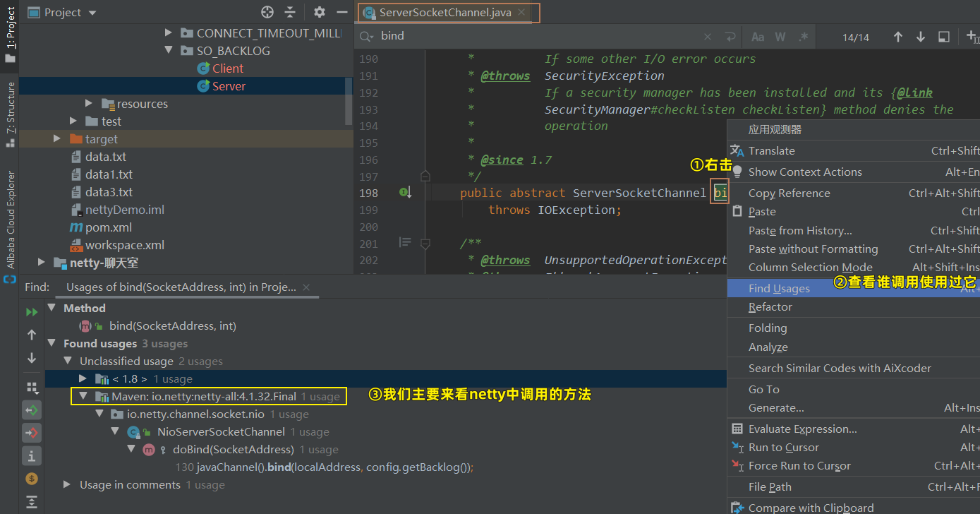Expand the 'Usage in comments' node
This screenshot has width=980, height=514.
66,484
